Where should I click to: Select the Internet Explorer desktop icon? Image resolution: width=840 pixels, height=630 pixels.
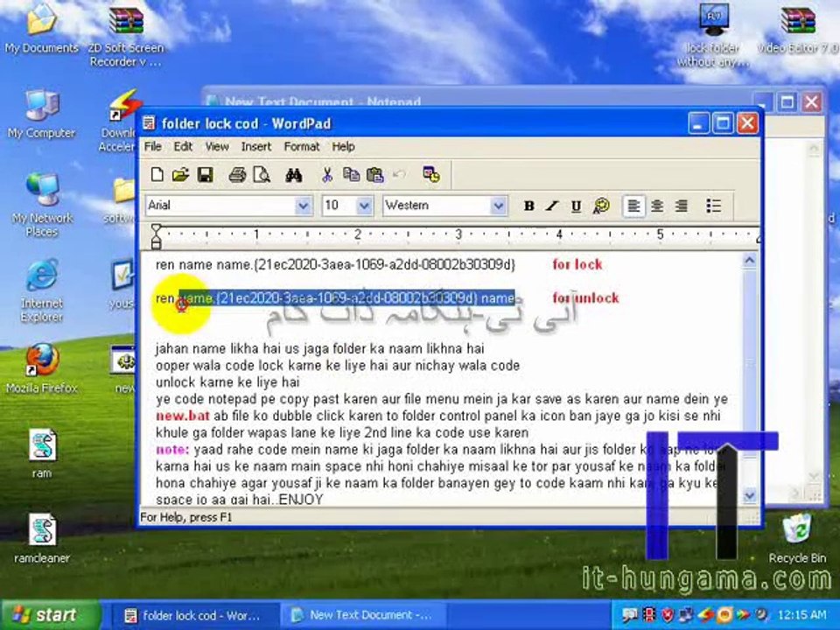click(41, 290)
